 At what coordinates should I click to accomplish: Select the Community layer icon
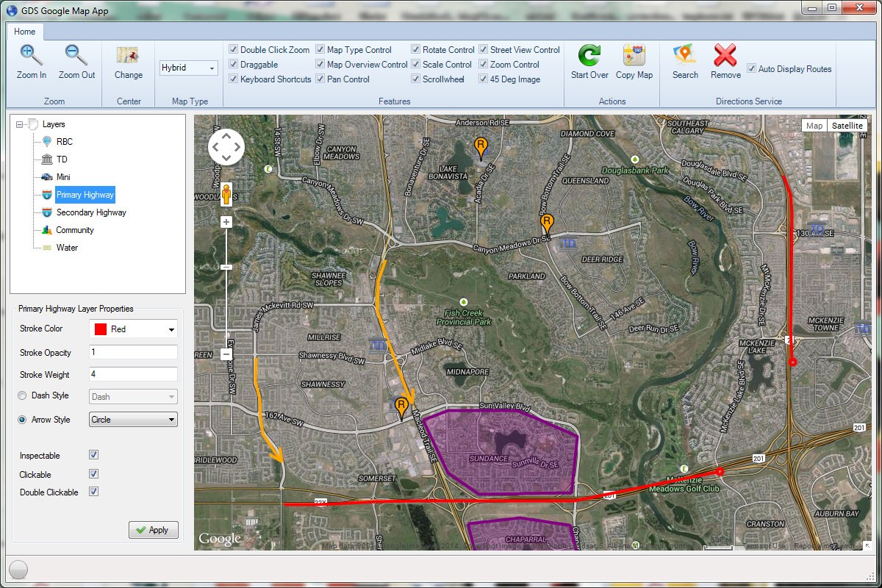[47, 230]
